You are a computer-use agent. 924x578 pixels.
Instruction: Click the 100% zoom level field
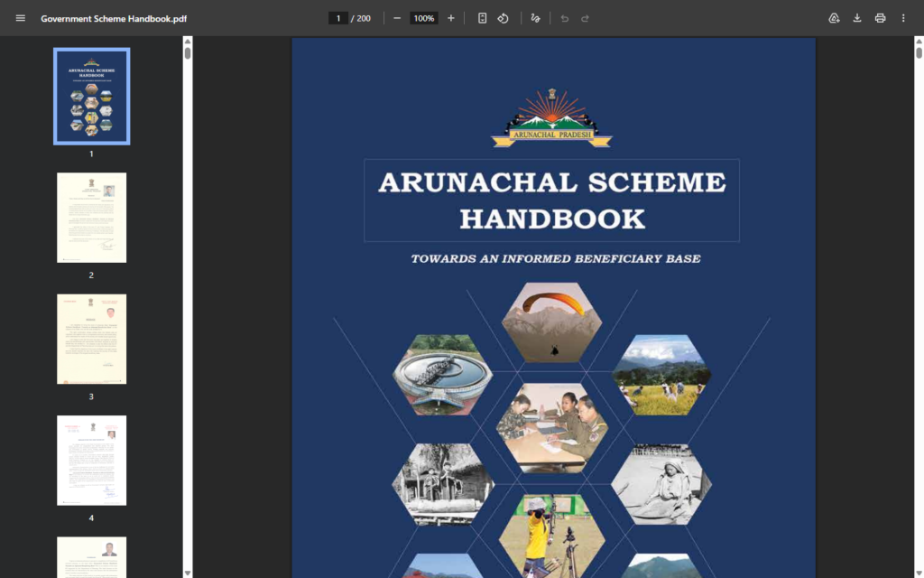point(423,18)
